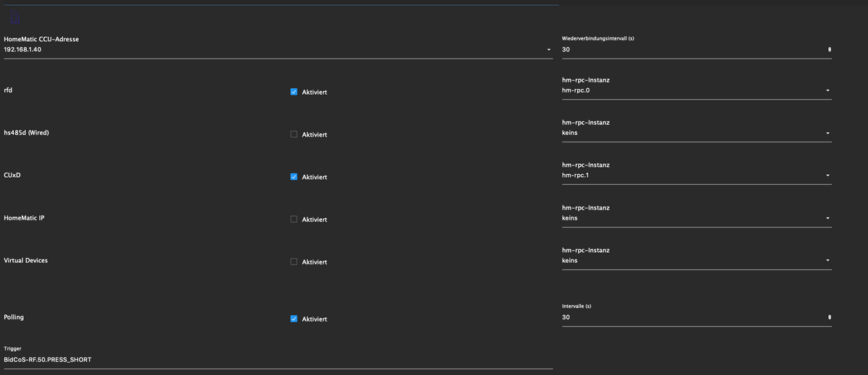Click the Wiederverbindungsintervall number spinner

tap(829, 50)
